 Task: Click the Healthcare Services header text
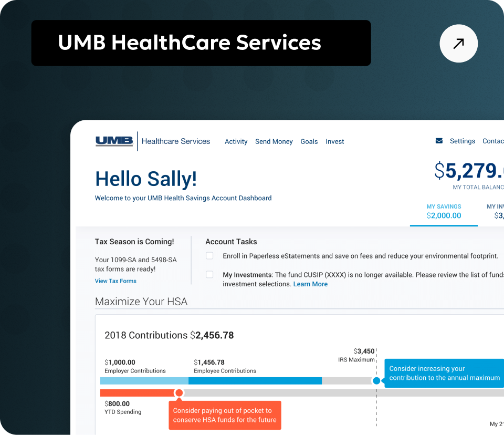click(x=175, y=141)
